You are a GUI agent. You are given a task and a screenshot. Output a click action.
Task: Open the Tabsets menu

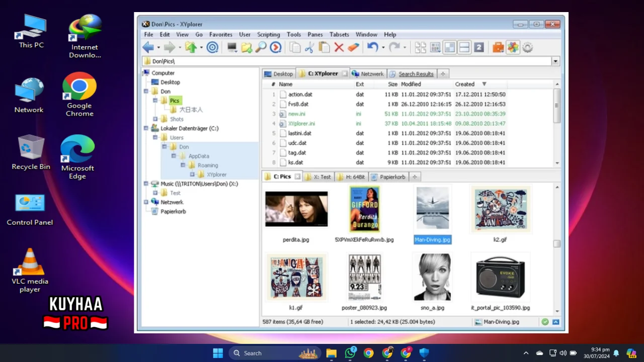pyautogui.click(x=339, y=35)
